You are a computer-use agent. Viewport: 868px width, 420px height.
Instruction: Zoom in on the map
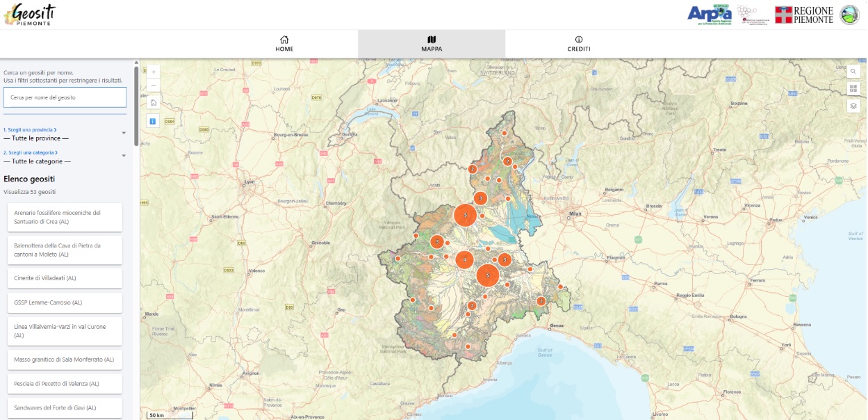pos(154,71)
